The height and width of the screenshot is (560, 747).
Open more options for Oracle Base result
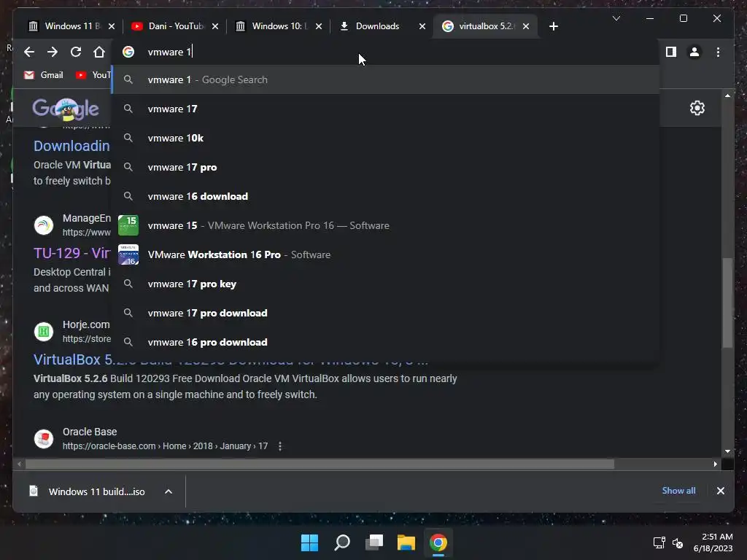pyautogui.click(x=280, y=446)
